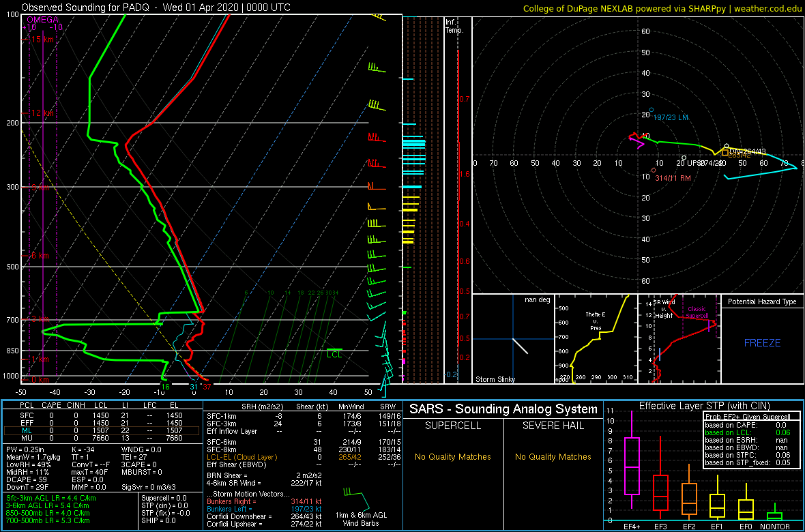Image resolution: width=805 pixels, height=532 pixels.
Task: Click the magenta EF4+ box plot
Action: [x=631, y=467]
